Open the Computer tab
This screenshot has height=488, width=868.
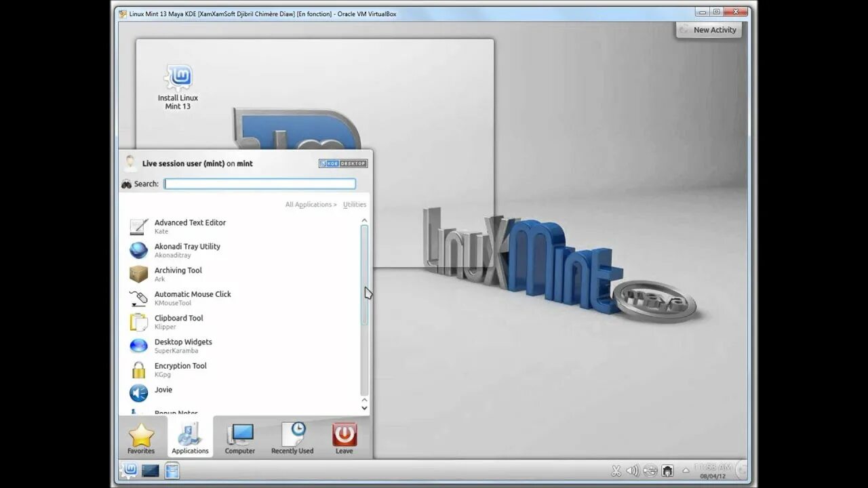click(x=240, y=438)
